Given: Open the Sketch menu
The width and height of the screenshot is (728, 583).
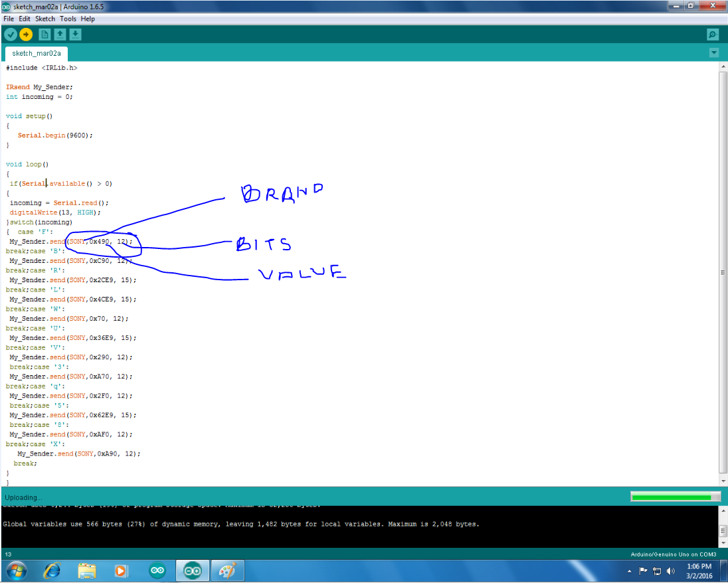Looking at the screenshot, I should click(x=45, y=19).
